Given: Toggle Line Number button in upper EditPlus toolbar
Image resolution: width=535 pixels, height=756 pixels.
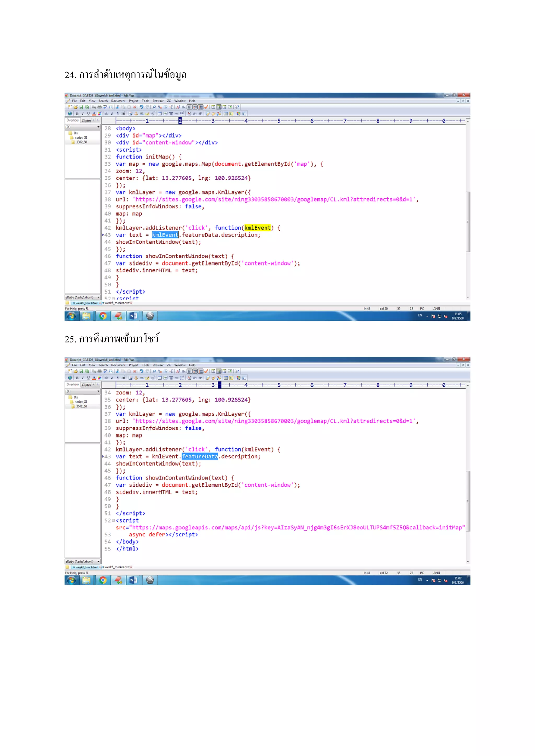Looking at the screenshot, I should coord(201,107).
